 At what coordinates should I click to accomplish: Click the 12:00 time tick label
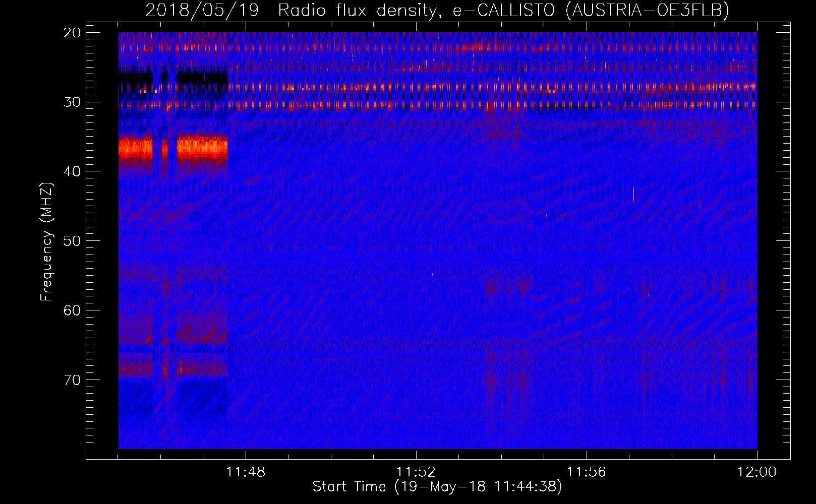pyautogui.click(x=757, y=472)
